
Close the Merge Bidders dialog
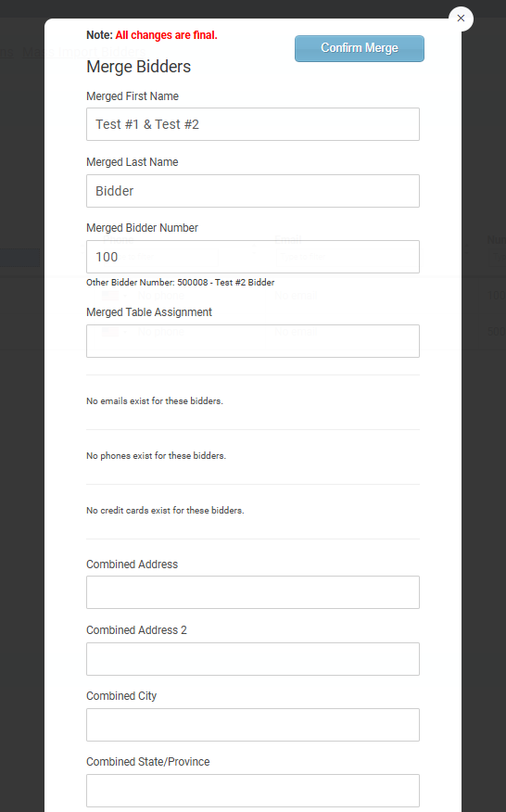pos(461,19)
